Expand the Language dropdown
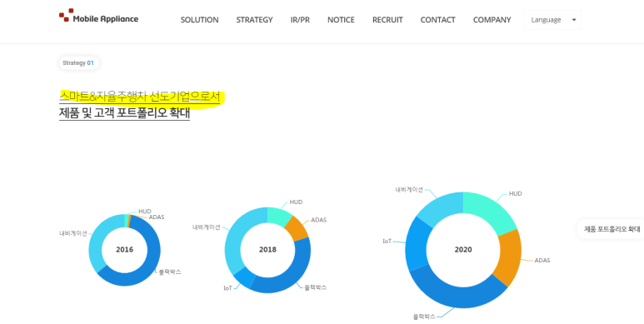 [x=552, y=20]
